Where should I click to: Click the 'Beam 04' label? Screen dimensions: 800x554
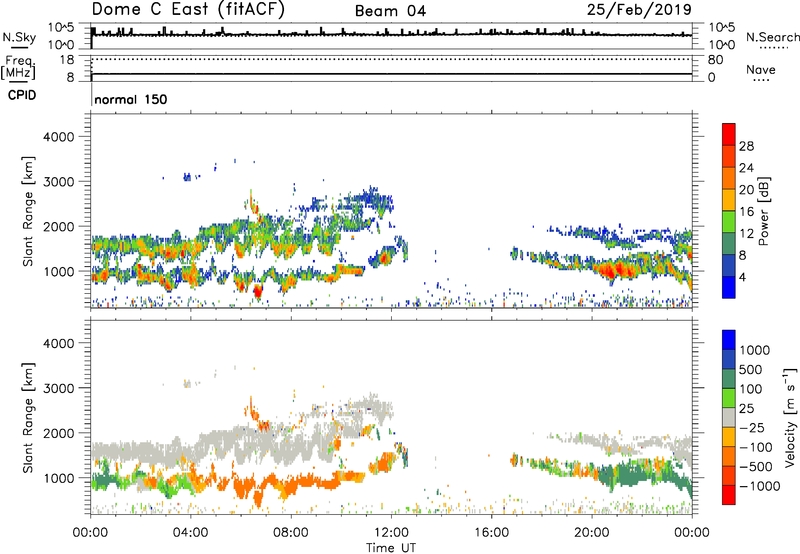pyautogui.click(x=390, y=11)
